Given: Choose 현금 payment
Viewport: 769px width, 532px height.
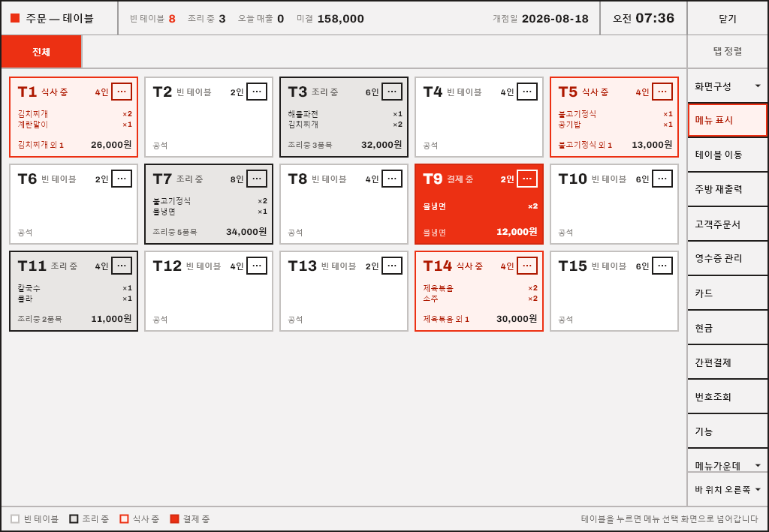Looking at the screenshot, I should (x=727, y=328).
